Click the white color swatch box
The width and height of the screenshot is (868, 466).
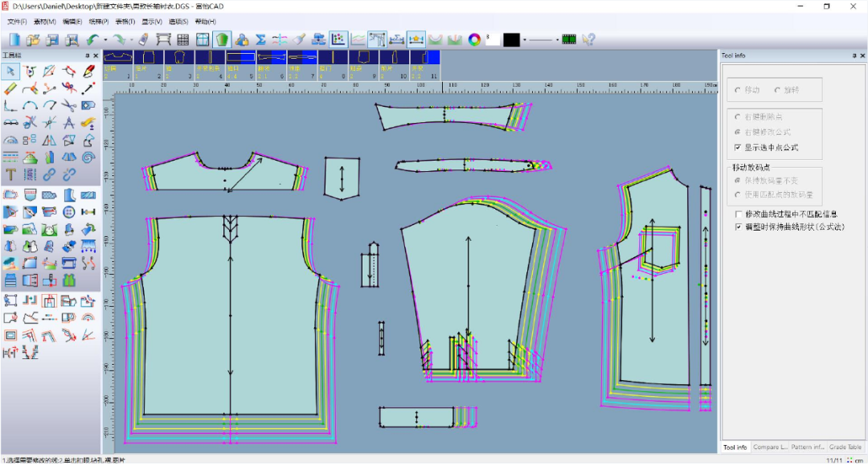click(493, 40)
